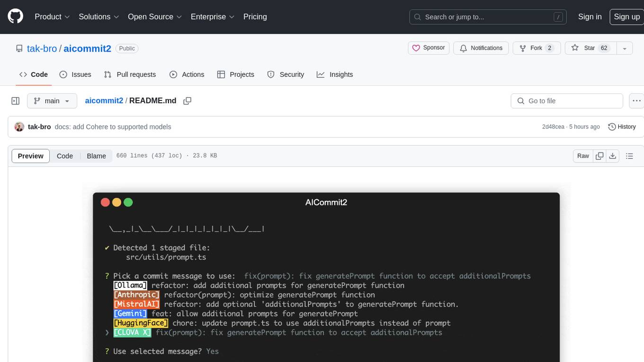Screen dimensions: 644x362
Task: Click the Notifications bell button
Action: [481, 48]
